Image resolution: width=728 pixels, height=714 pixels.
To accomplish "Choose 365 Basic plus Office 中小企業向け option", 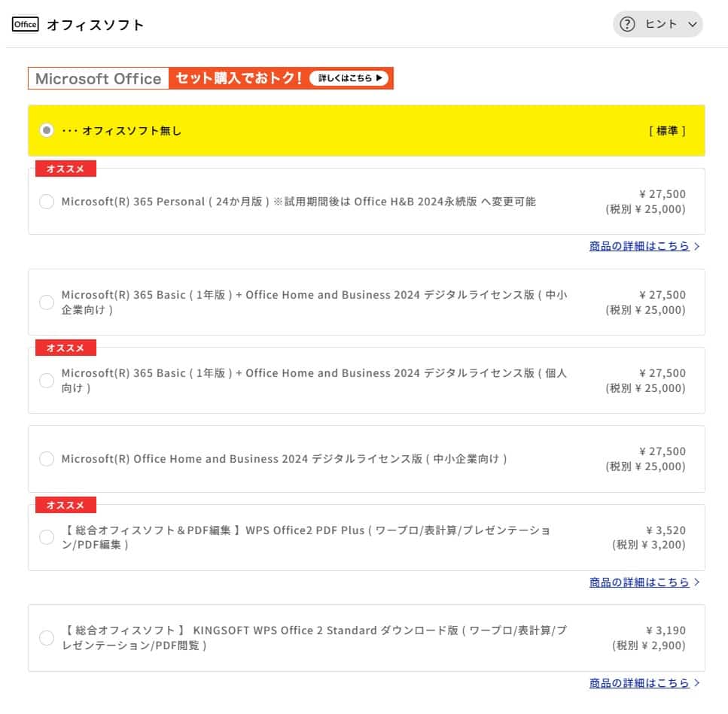I will (47, 302).
